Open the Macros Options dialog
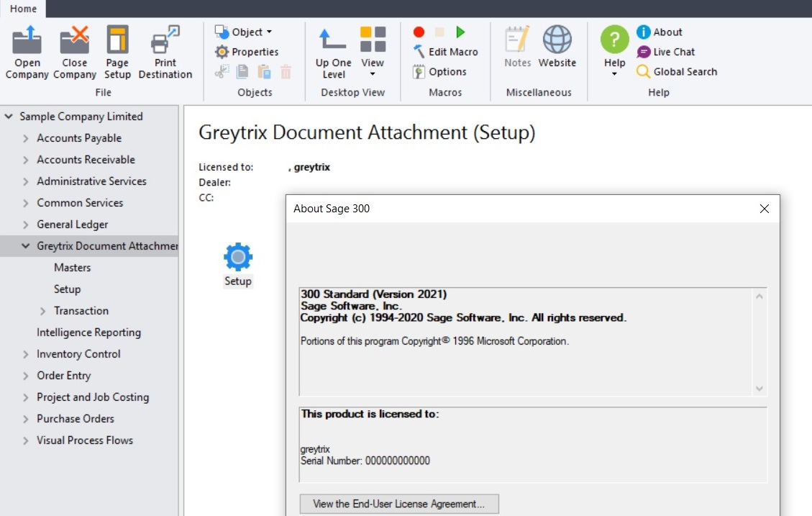 point(442,71)
